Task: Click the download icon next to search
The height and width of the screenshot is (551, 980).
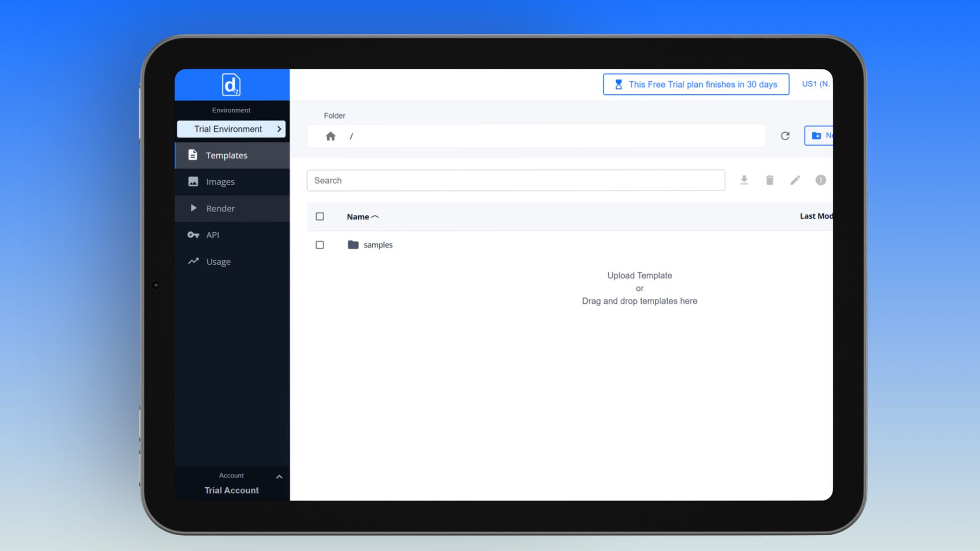Action: [744, 180]
